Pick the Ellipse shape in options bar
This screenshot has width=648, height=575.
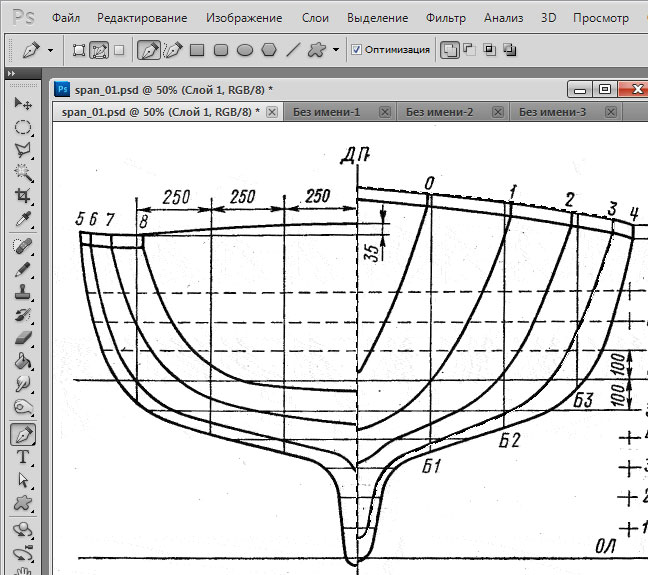pos(245,49)
